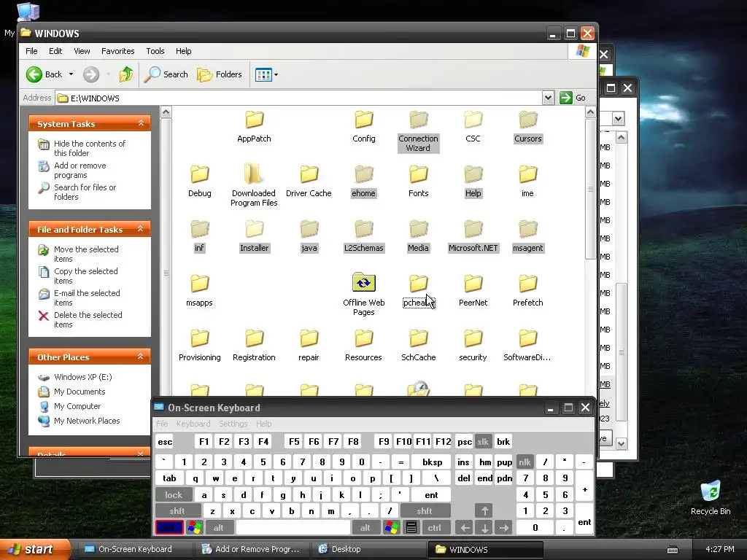This screenshot has width=747, height=560.
Task: Select the Config folder icon
Action: (363, 120)
